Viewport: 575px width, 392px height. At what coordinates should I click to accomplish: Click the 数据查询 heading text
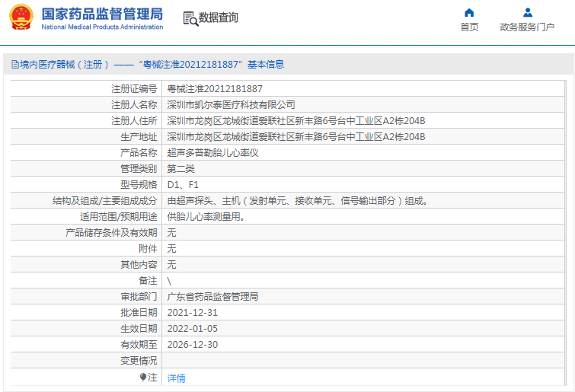[218, 18]
